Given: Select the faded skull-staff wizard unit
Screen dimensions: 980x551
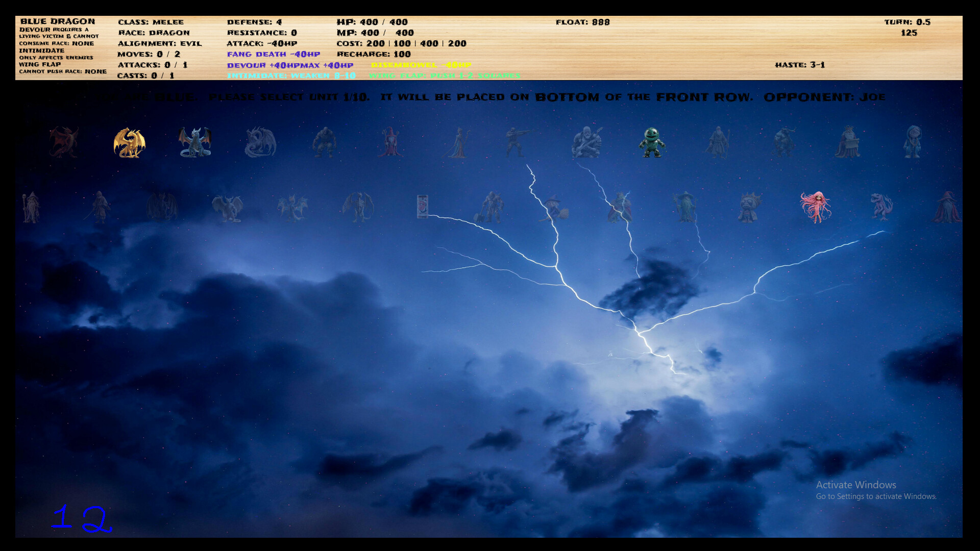Looking at the screenshot, I should [31, 208].
